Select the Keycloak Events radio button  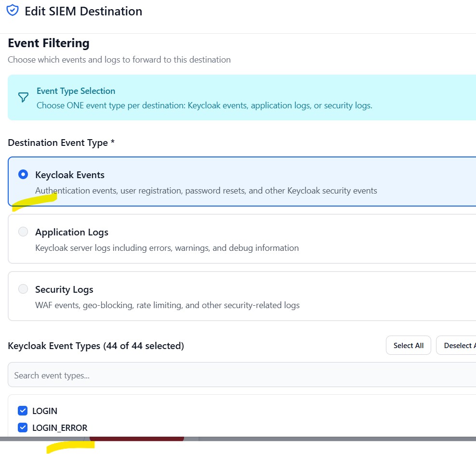pos(23,174)
